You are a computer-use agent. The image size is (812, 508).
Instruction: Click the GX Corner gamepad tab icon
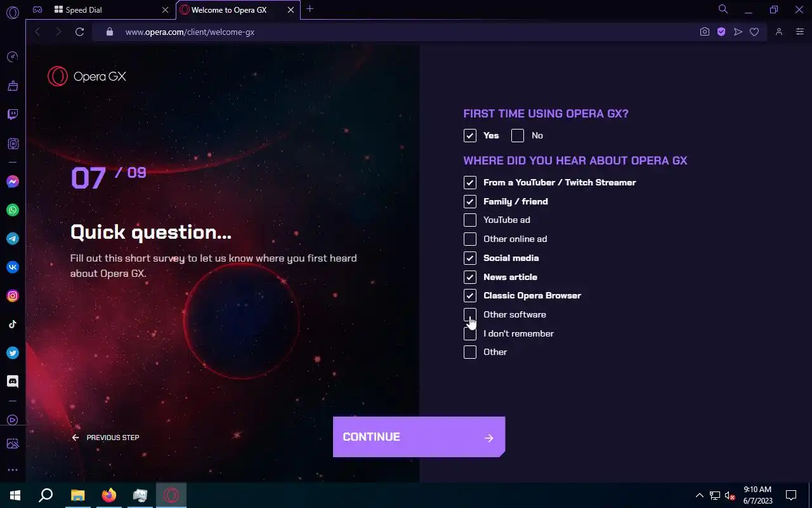point(37,10)
